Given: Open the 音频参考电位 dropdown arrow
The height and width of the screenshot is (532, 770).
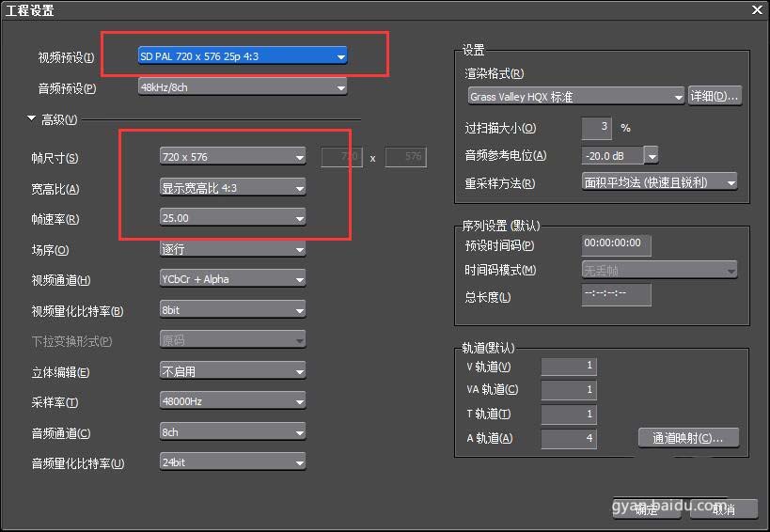Looking at the screenshot, I should [652, 157].
